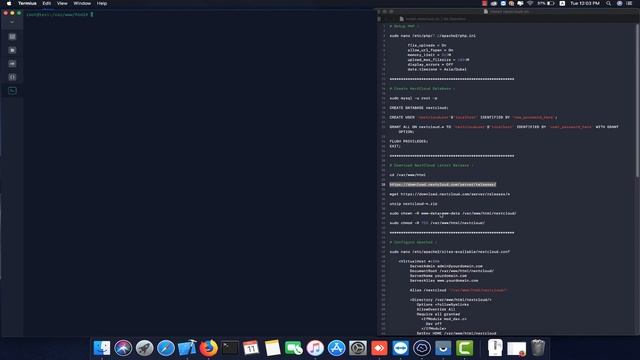Click the terminal prompt line in Termius
This screenshot has height=360, width=640.
60,14
